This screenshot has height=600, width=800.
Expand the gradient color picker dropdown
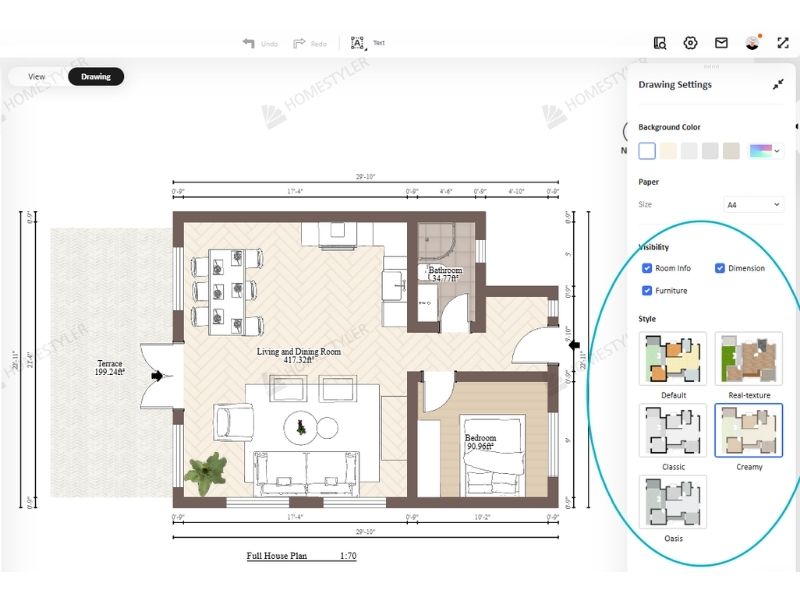(x=766, y=151)
